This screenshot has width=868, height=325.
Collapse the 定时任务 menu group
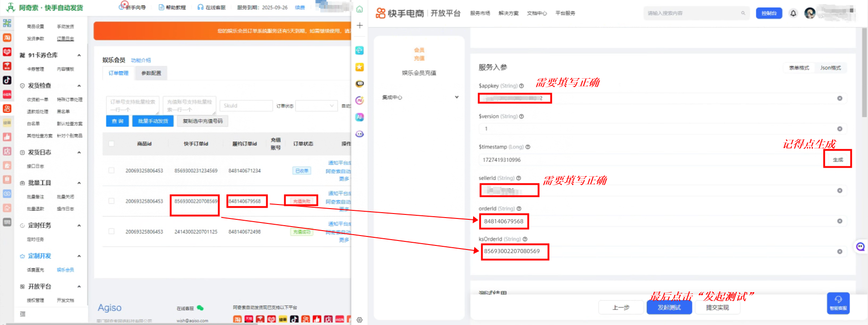pos(79,226)
